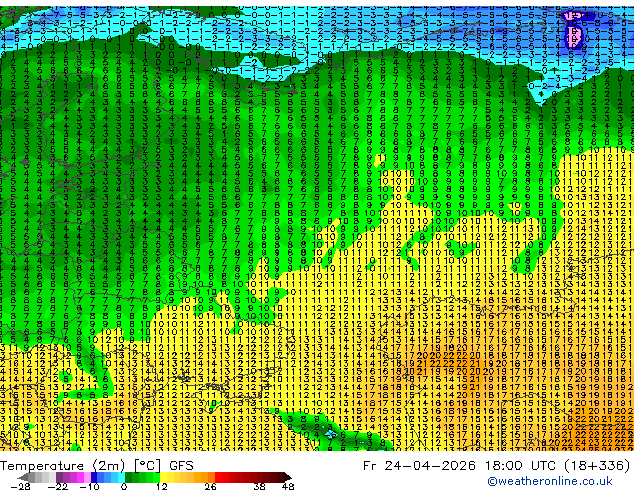Click the legend label "0"
This screenshot has width=634, height=490.
click(124, 486)
